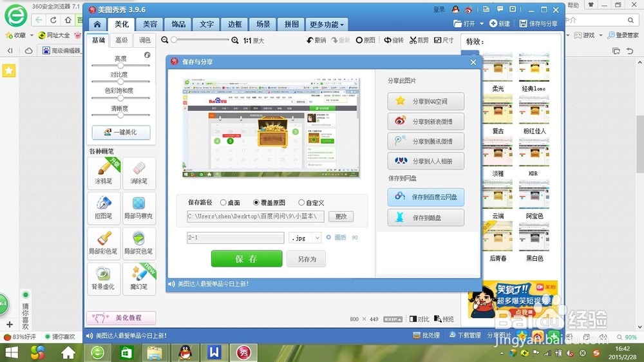
Task: Expand the 更多功能 dropdown menu
Action: (327, 24)
